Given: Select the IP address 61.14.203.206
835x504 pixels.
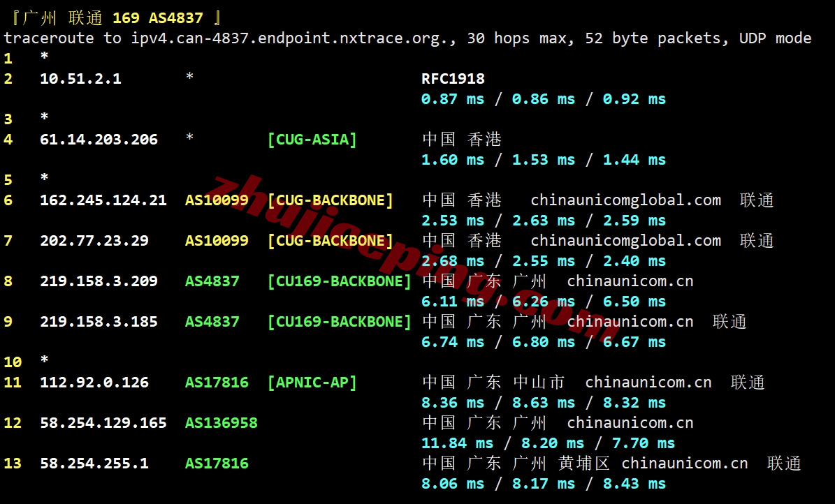Looking at the screenshot, I should [x=99, y=140].
